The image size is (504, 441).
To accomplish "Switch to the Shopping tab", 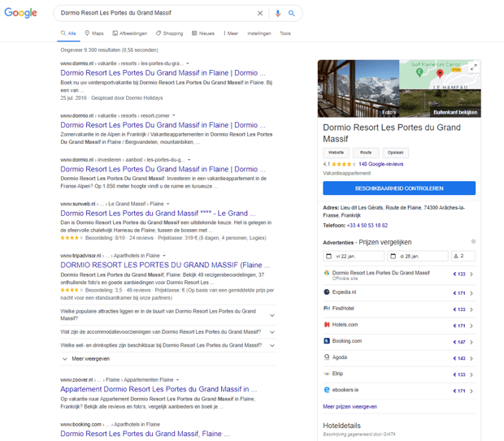I will [x=169, y=33].
